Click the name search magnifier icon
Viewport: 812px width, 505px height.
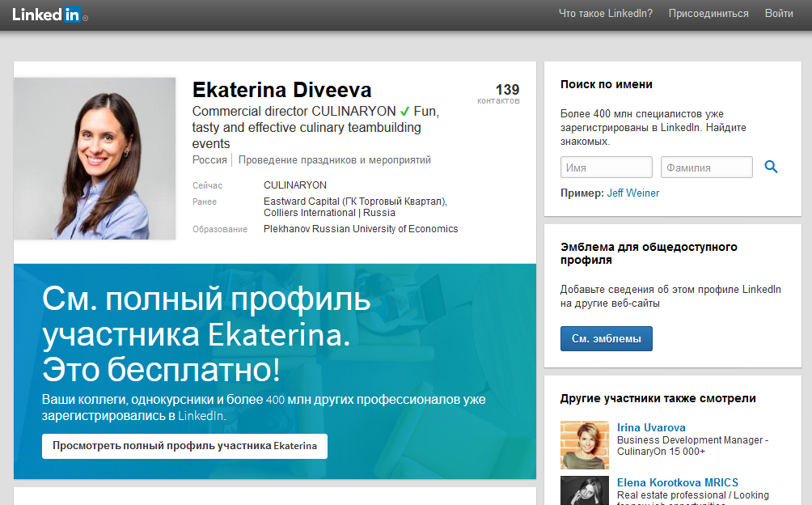pyautogui.click(x=771, y=167)
